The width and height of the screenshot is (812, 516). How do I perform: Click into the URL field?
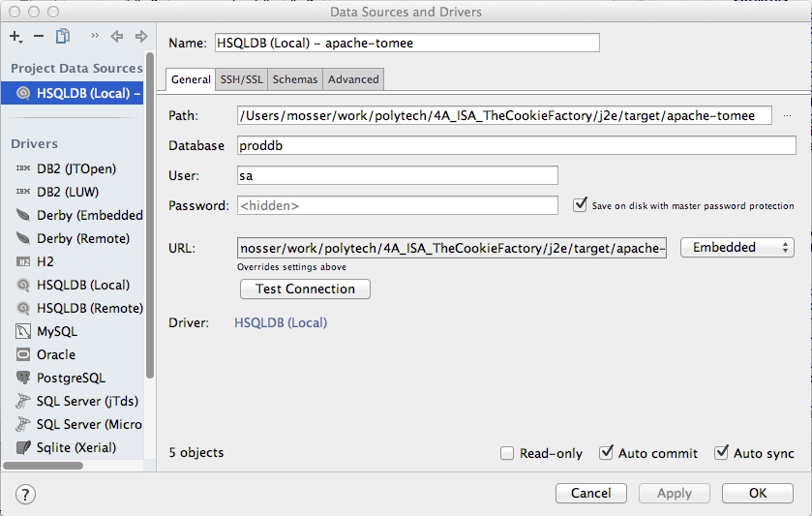click(x=452, y=248)
